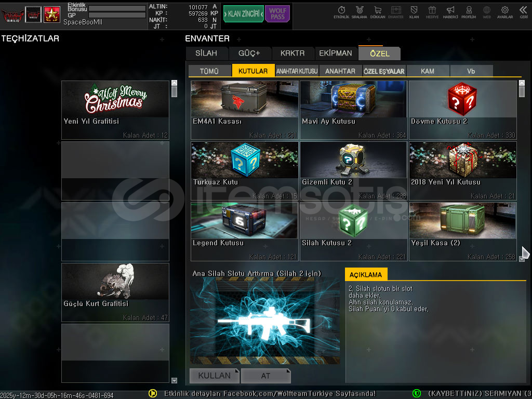Open the Envanter icon in top bar

pyautogui.click(x=395, y=12)
